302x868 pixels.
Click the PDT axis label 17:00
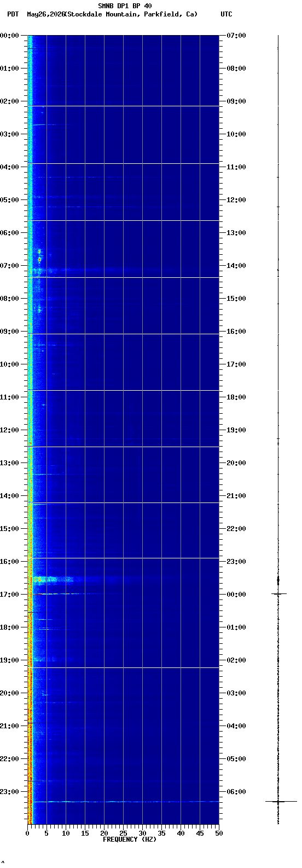coord(9,595)
